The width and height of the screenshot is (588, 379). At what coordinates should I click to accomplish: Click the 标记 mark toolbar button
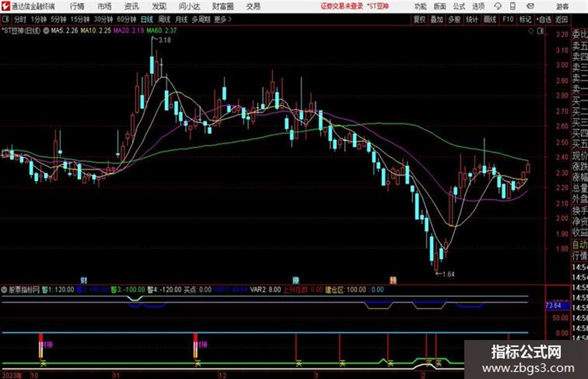point(525,19)
